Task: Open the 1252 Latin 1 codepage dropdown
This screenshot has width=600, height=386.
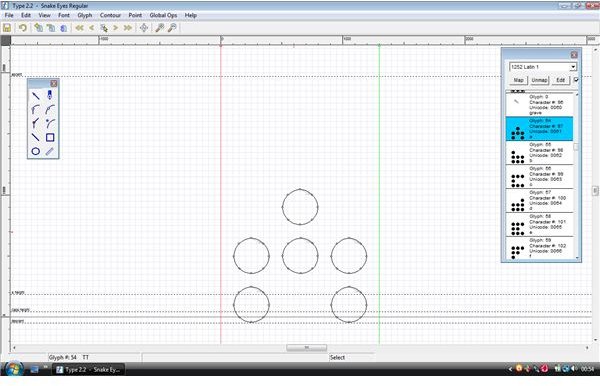Action: point(543,67)
